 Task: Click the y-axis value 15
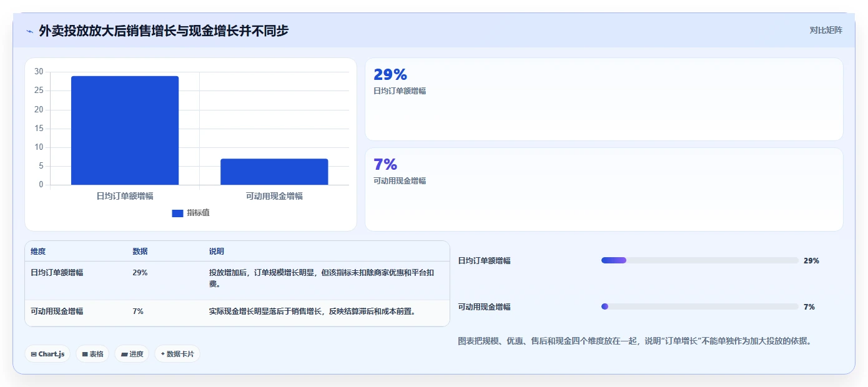[x=39, y=129]
